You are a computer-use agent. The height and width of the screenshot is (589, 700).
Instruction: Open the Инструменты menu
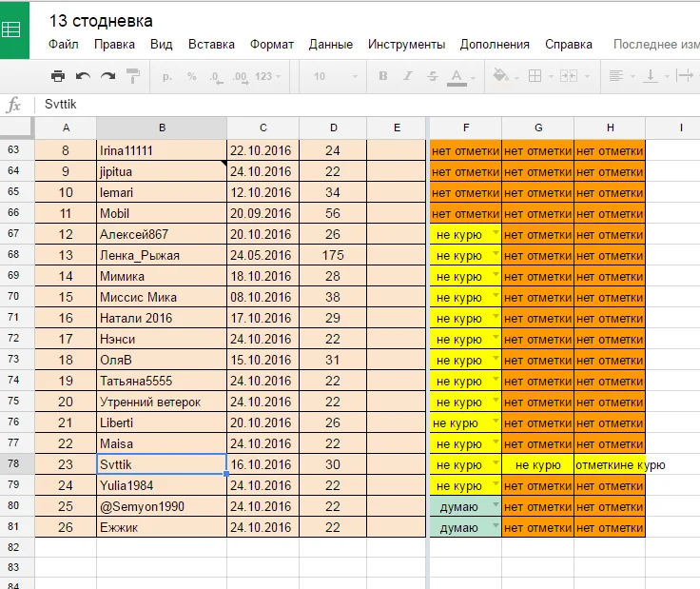pos(406,44)
